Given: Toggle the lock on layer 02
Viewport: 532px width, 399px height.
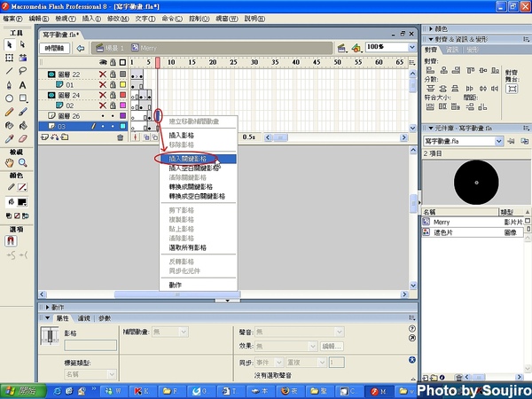Looking at the screenshot, I should click(x=113, y=106).
